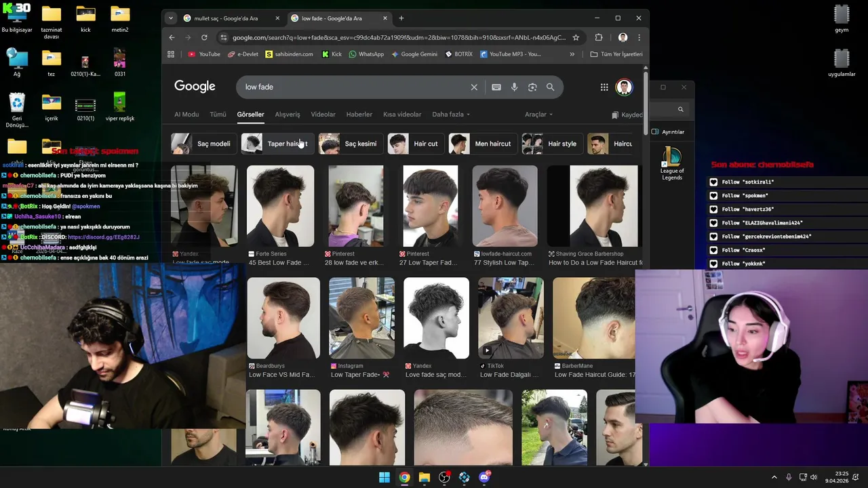This screenshot has height=488, width=868.
Task: Expand the 'Araçlar' tools dropdown
Action: [538, 115]
